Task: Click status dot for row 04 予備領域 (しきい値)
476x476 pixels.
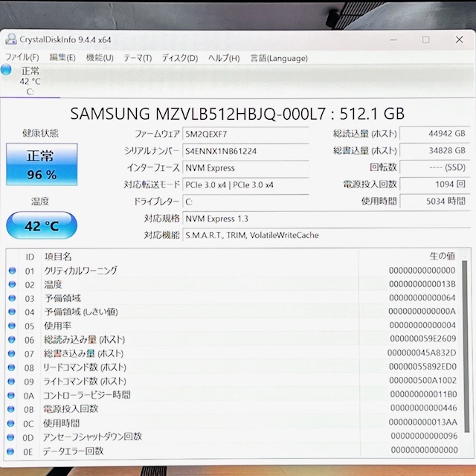Action: pyautogui.click(x=12, y=312)
